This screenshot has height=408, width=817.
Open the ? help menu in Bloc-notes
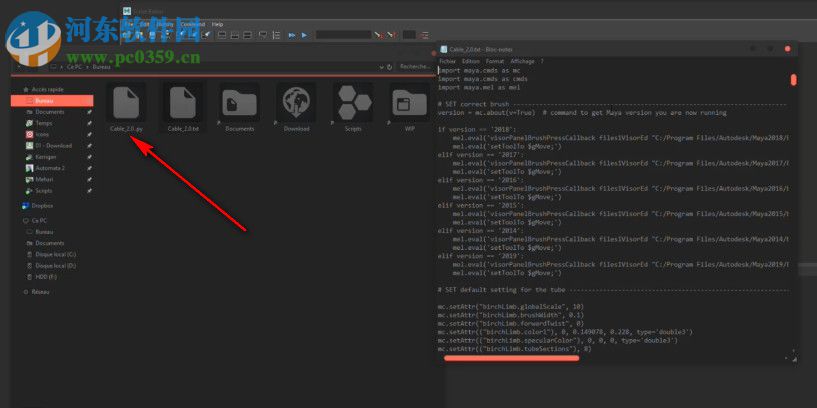[542, 61]
